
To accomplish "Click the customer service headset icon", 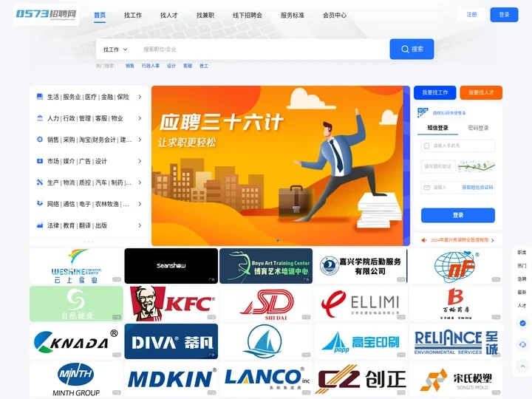I will tap(522, 345).
